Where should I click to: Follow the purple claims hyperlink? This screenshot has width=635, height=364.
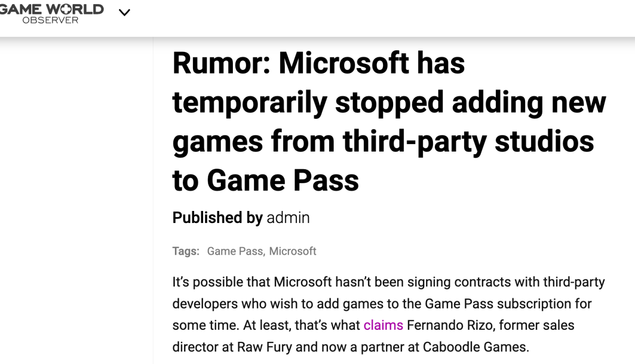point(384,325)
